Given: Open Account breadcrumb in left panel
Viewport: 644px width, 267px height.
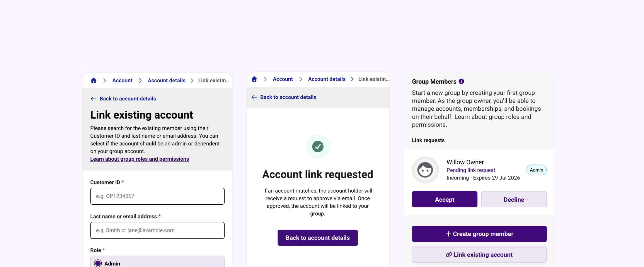Looking at the screenshot, I should [x=122, y=81].
